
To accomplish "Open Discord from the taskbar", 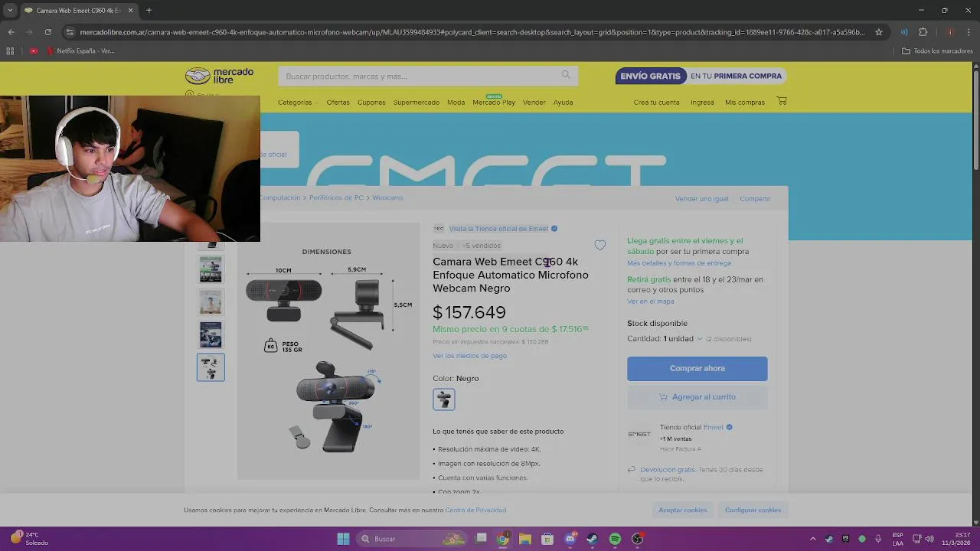I will pyautogui.click(x=570, y=539).
